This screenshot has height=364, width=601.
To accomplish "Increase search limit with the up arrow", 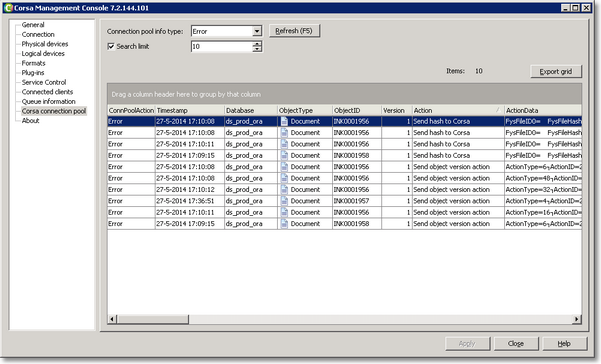I will pos(257,44).
